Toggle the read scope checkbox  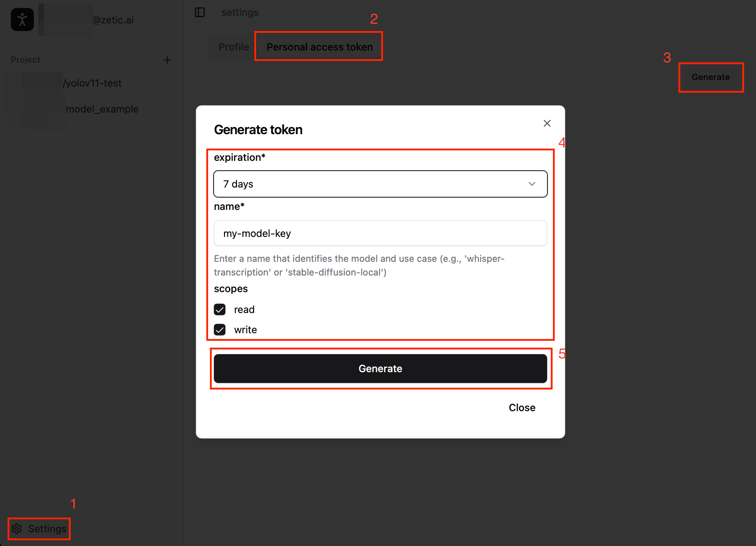coord(220,309)
